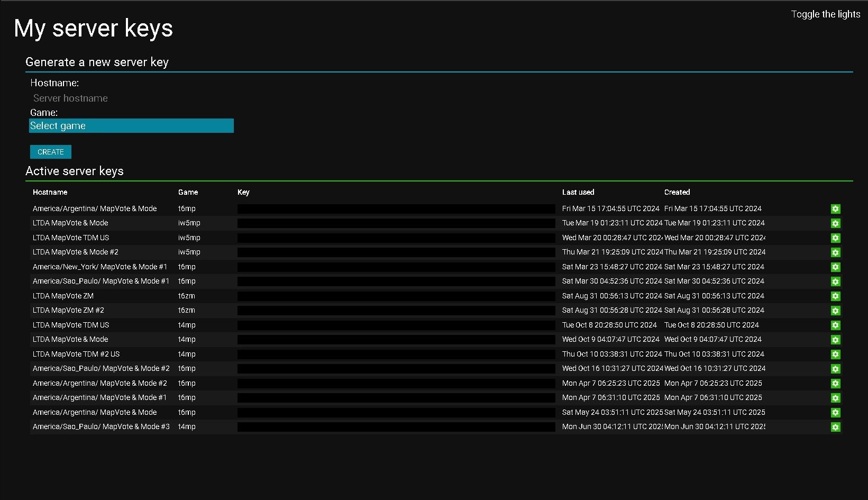The image size is (868, 500).
Task: Click redacted key for LTDA MapVote ZM #2
Action: pyautogui.click(x=396, y=311)
